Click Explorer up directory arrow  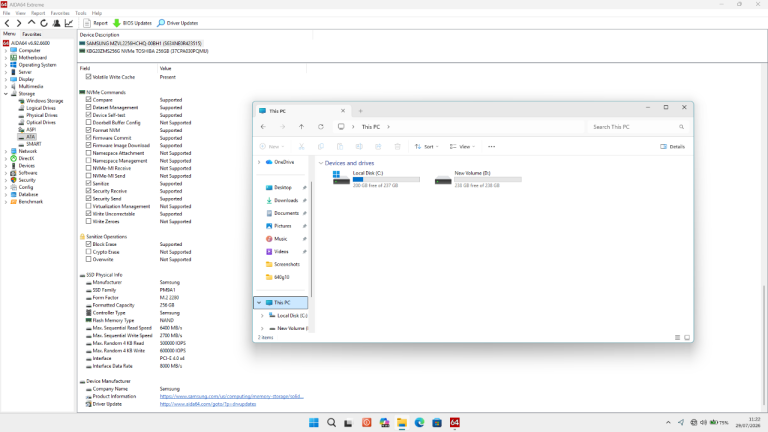(x=301, y=127)
